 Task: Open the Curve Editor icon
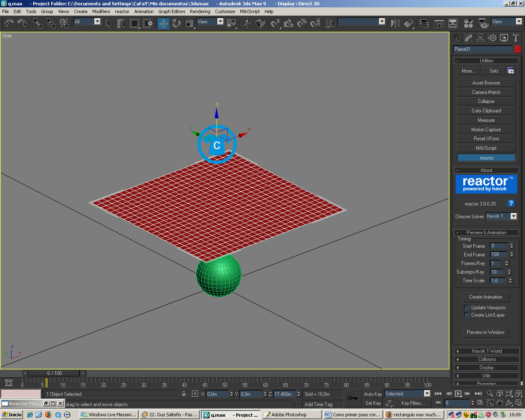(x=439, y=23)
